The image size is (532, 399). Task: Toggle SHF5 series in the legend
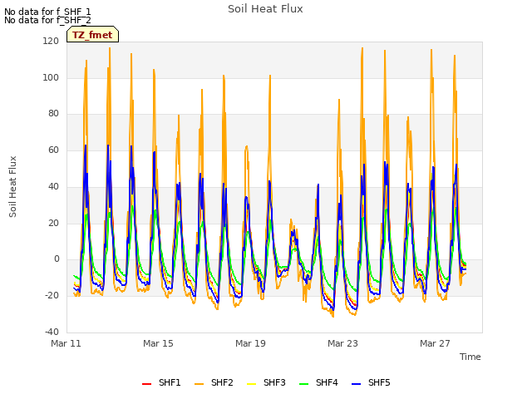pyautogui.click(x=371, y=382)
